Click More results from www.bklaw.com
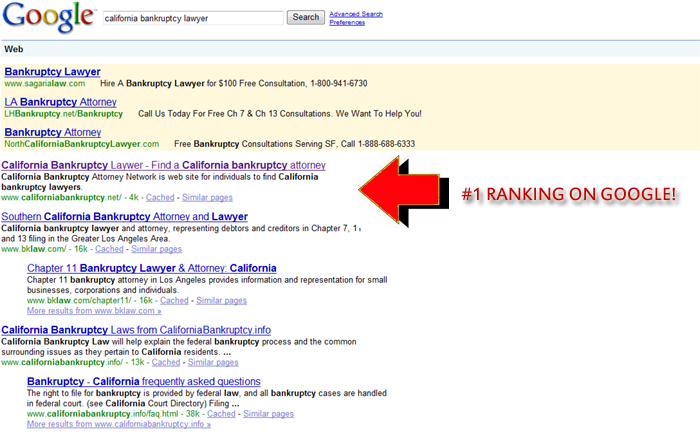This screenshot has height=434, width=700. click(94, 311)
